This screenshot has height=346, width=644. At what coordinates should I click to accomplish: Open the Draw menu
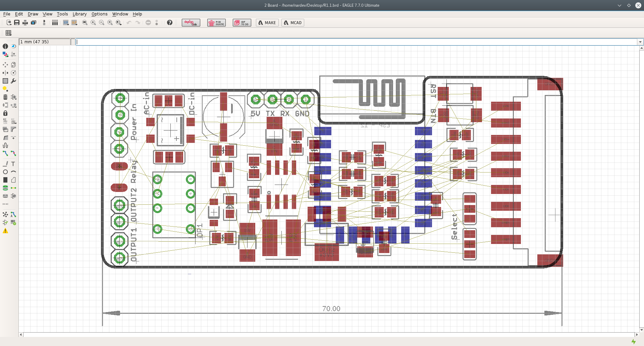pyautogui.click(x=33, y=14)
